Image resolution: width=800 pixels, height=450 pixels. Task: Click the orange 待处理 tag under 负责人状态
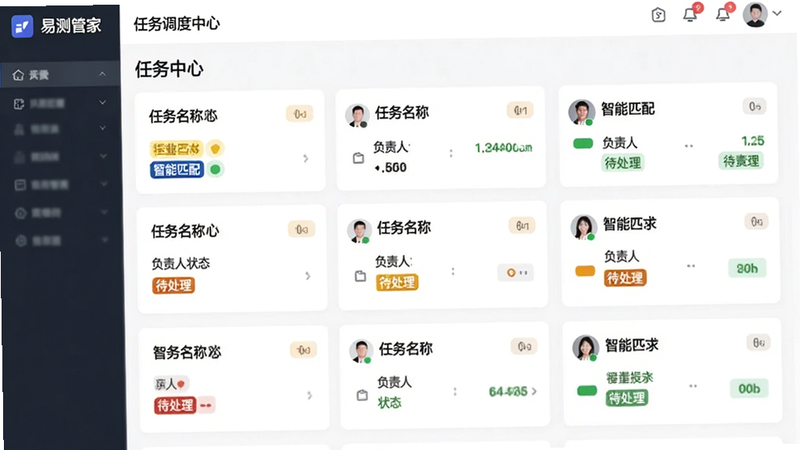pyautogui.click(x=173, y=285)
